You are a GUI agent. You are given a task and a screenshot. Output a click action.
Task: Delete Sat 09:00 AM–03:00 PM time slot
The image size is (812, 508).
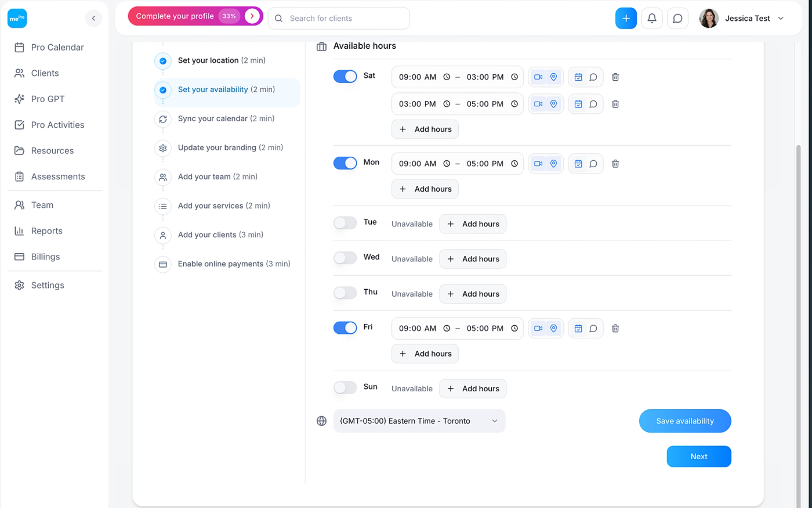[615, 77]
